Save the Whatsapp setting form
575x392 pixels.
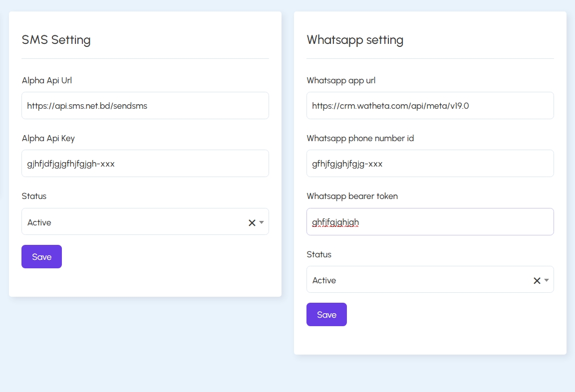326,314
